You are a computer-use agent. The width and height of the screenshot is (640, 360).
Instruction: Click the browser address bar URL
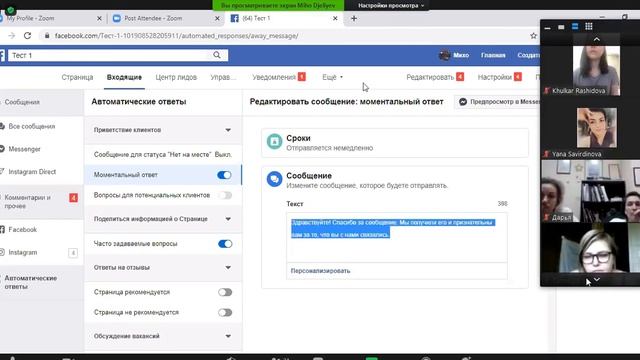(176, 36)
